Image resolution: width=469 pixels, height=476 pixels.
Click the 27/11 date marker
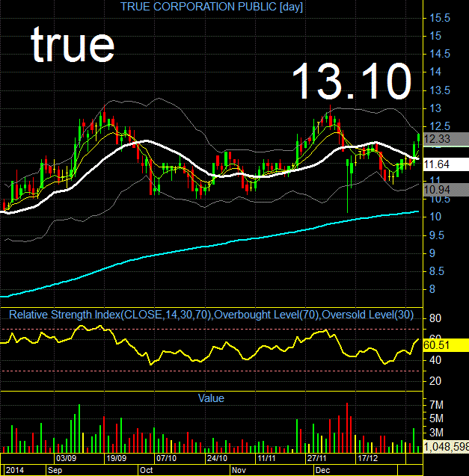316,458
